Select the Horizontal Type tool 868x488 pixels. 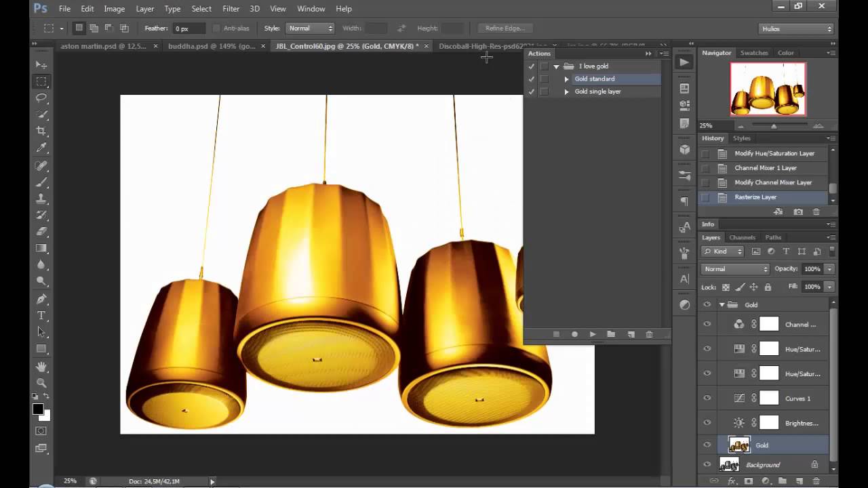coord(41,315)
